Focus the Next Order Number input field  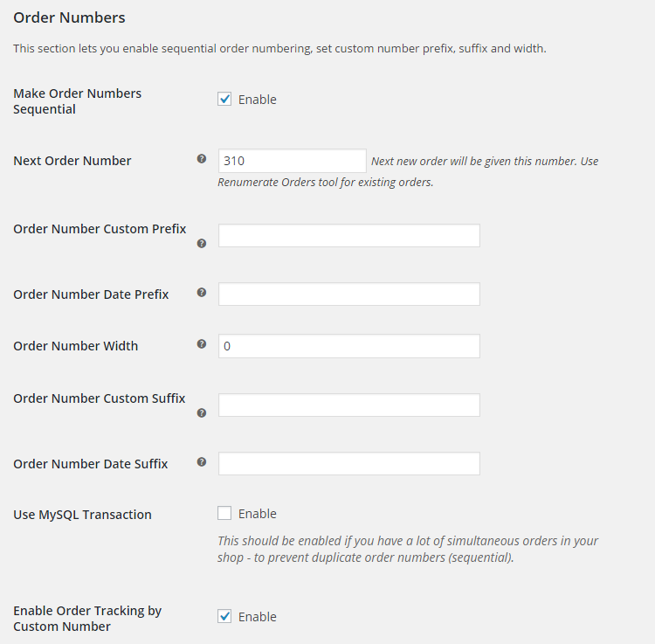[292, 161]
